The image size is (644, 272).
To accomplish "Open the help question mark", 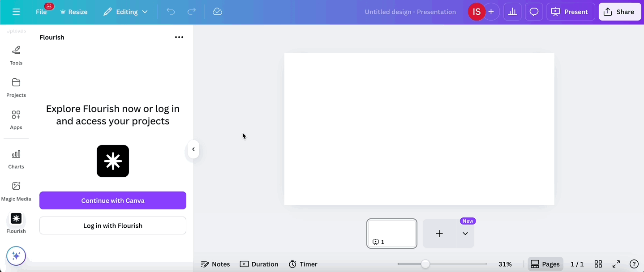I will click(634, 264).
